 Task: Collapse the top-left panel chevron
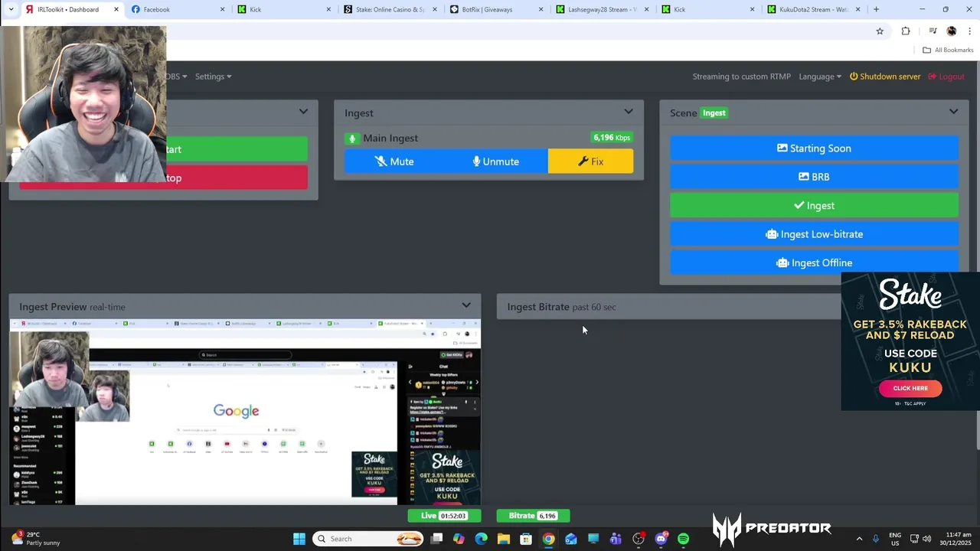point(303,112)
